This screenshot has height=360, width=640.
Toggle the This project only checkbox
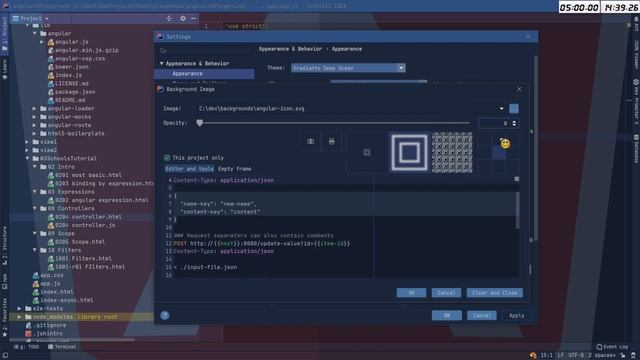click(167, 158)
